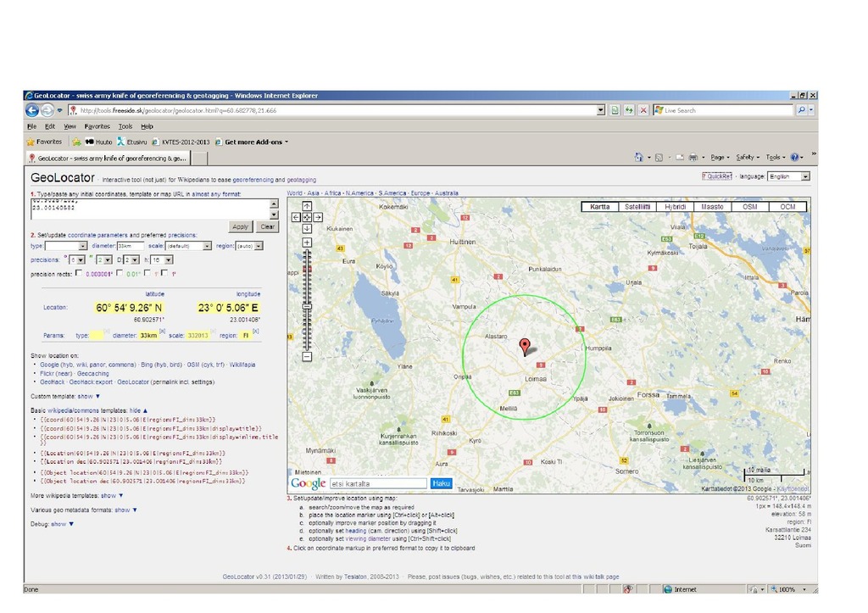
Task: Switch map to Satelliitti view
Action: point(637,207)
